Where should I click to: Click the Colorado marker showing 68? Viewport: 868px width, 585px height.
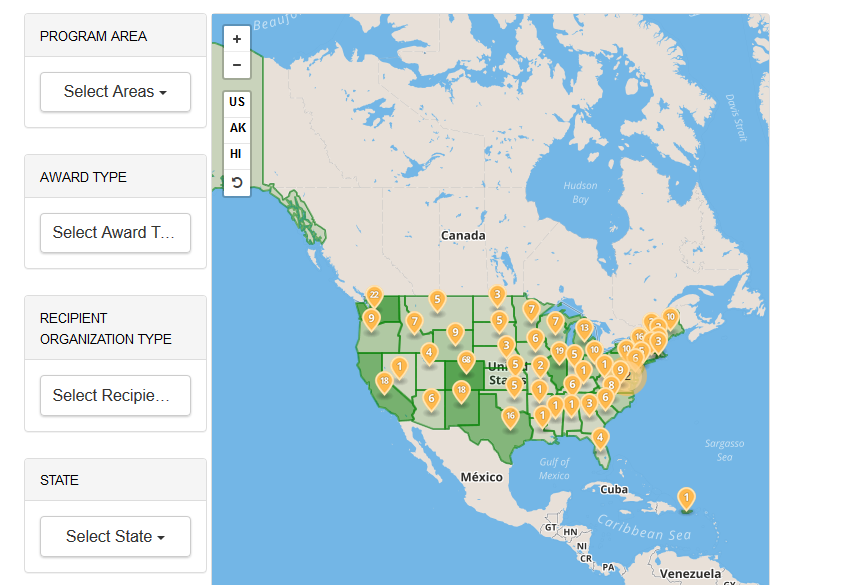coord(466,360)
